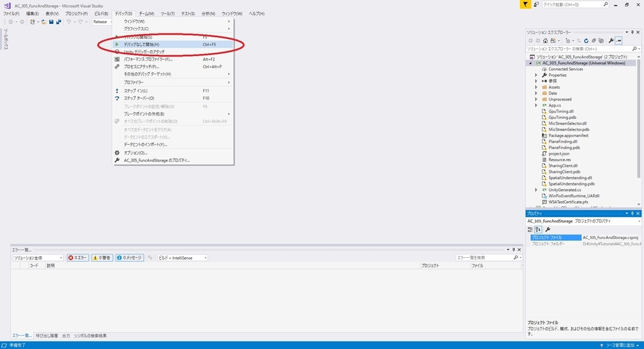Click the Property Pages wrench in Properties panel

point(548,230)
